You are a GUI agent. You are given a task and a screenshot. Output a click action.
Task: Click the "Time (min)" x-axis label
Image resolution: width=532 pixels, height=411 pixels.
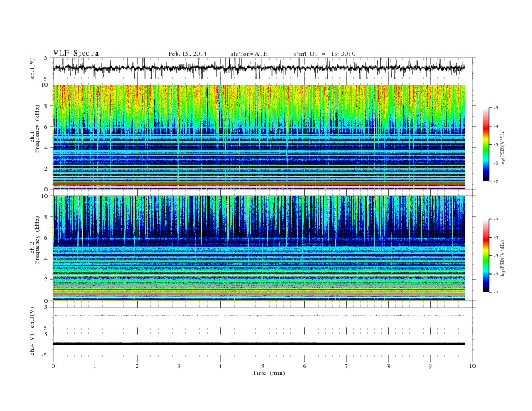(x=269, y=373)
